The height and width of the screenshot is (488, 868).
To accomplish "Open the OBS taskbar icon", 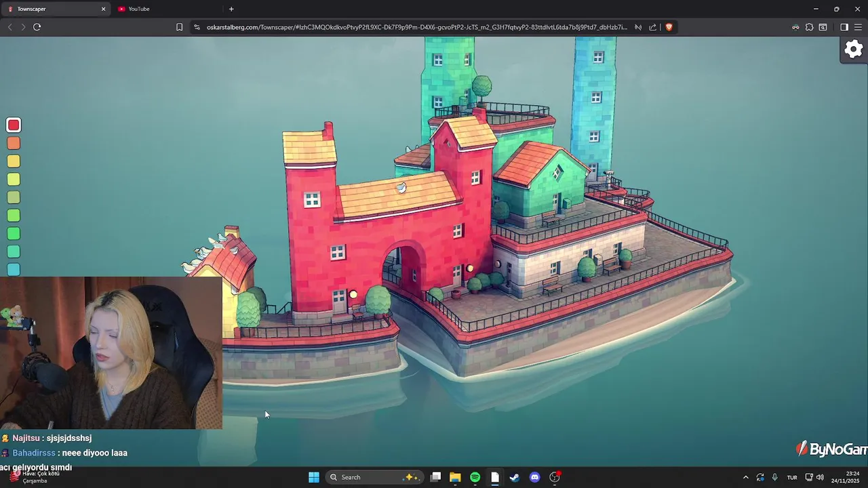I will click(x=555, y=477).
